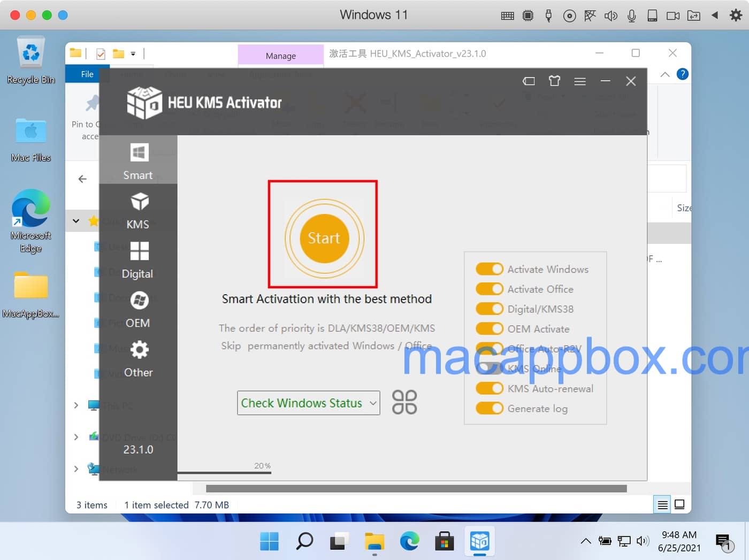
Task: Open Explorer help question mark icon
Action: pyautogui.click(x=682, y=74)
